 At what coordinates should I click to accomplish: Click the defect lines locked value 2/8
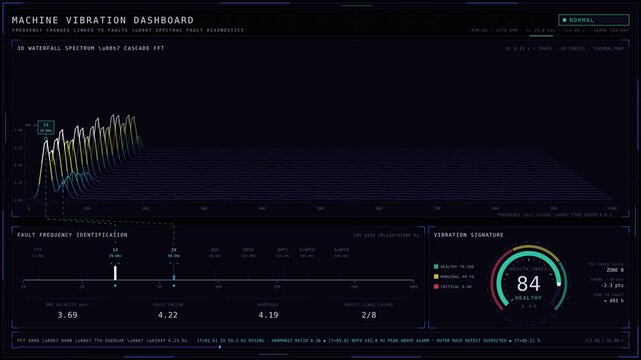369,315
